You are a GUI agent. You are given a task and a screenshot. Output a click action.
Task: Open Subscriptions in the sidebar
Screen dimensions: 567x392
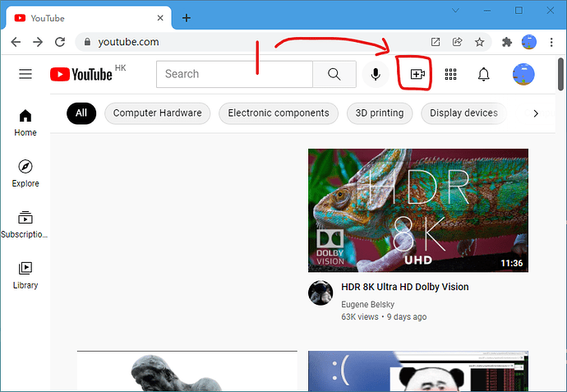[x=25, y=224]
